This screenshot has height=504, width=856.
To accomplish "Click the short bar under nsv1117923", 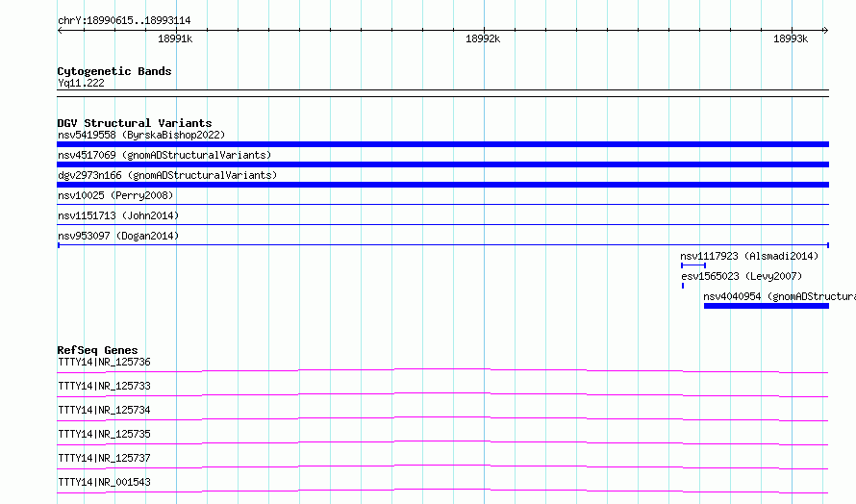I will pyautogui.click(x=693, y=265).
